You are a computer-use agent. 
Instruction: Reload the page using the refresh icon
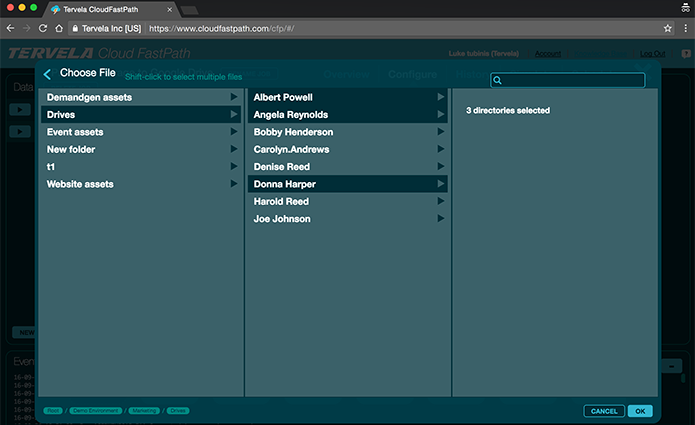tap(44, 28)
